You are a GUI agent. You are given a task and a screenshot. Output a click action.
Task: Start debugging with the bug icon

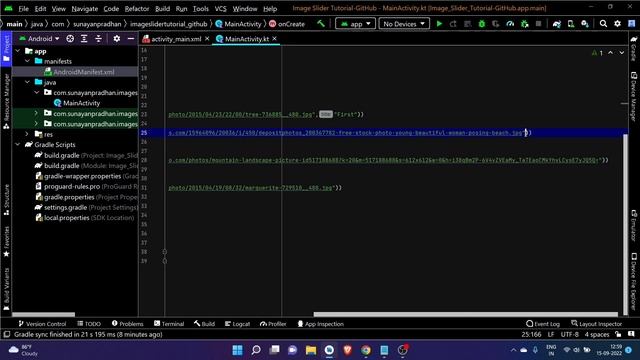[482, 24]
